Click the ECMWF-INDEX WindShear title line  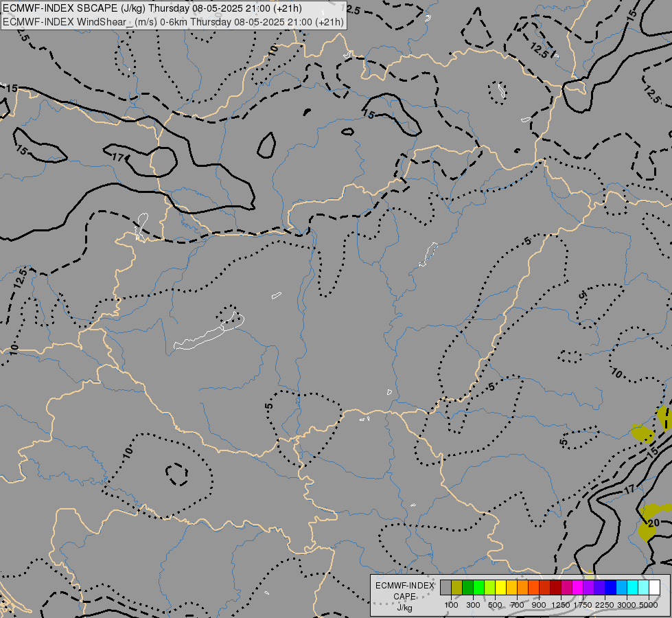coord(173,21)
